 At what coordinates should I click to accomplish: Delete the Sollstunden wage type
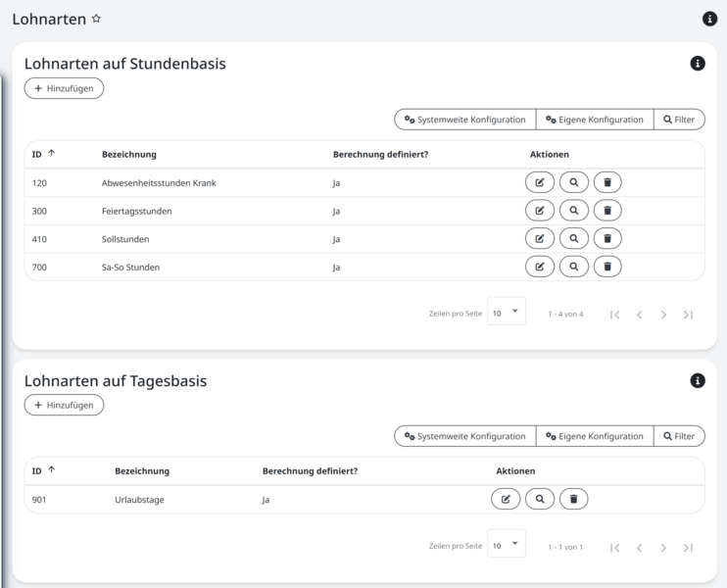[x=607, y=239]
